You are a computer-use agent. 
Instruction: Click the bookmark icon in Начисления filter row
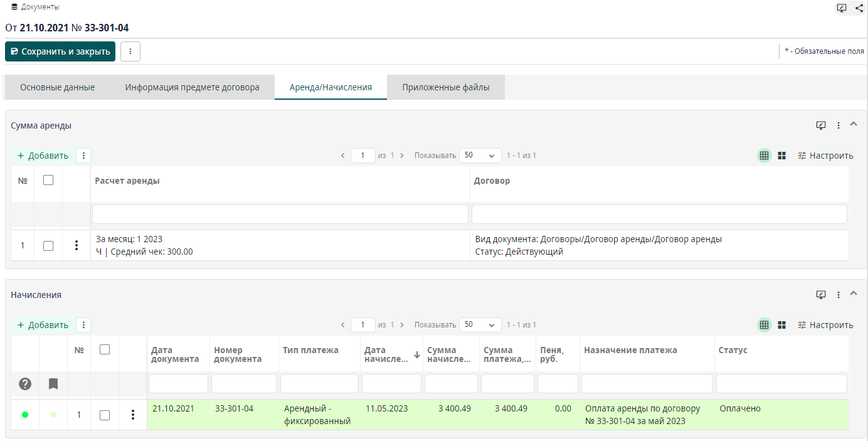click(53, 383)
